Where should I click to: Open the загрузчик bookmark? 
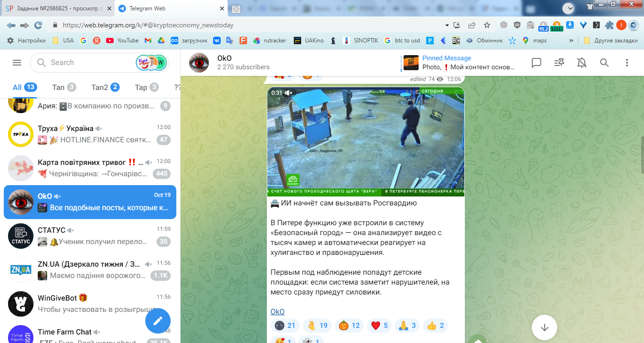[189, 41]
